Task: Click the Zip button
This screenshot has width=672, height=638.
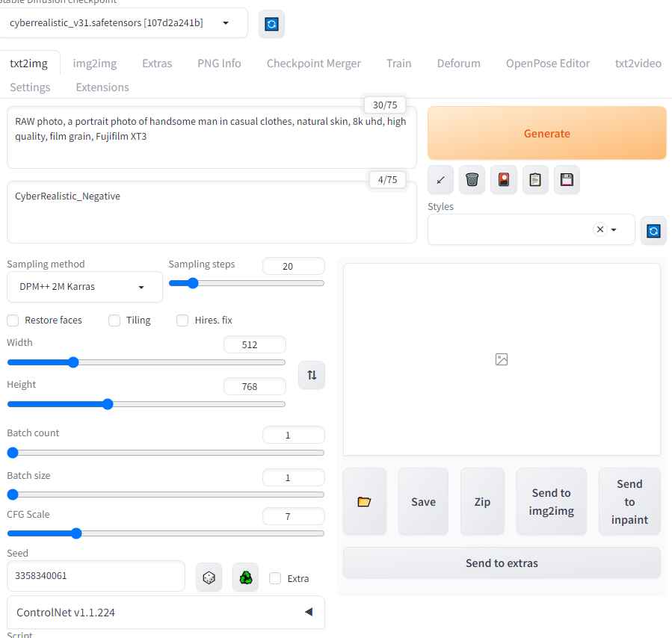Action: click(482, 501)
